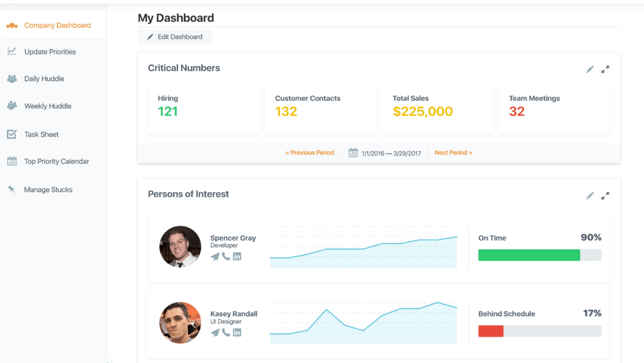Screen dimensions: 644x363
Task: Expand the Critical Numbers panel to fullscreen
Action: click(605, 69)
